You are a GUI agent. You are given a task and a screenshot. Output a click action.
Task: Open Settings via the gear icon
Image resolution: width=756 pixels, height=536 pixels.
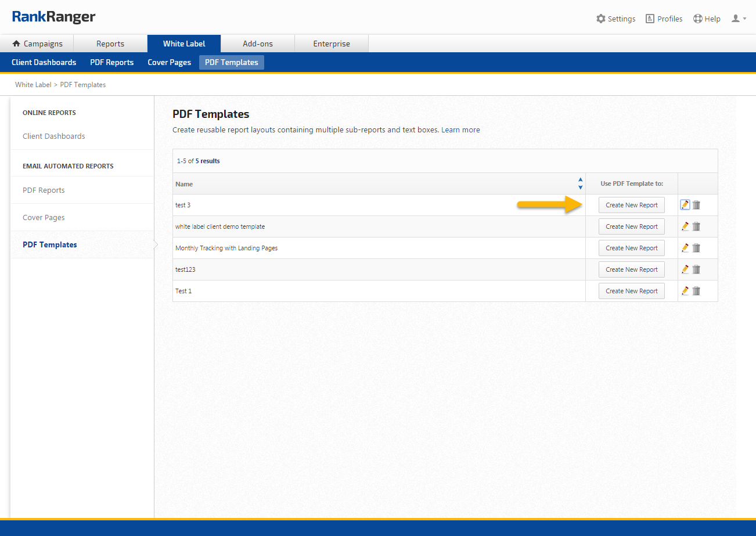tap(601, 19)
